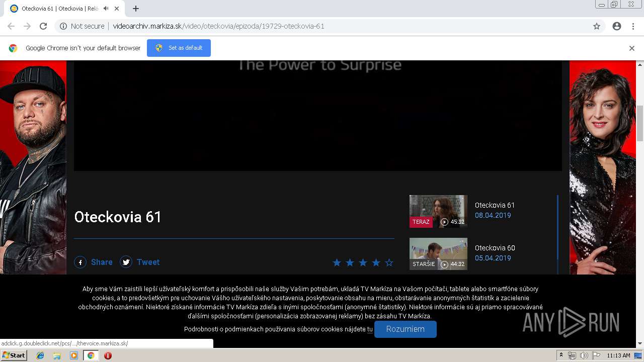644x362 pixels.
Task: Click the Tweet text link
Action: click(148, 262)
